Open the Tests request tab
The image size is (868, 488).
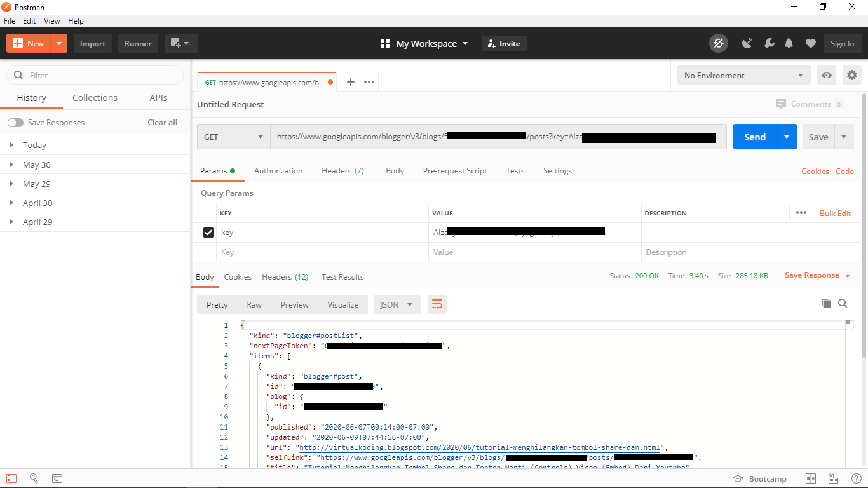pos(515,171)
